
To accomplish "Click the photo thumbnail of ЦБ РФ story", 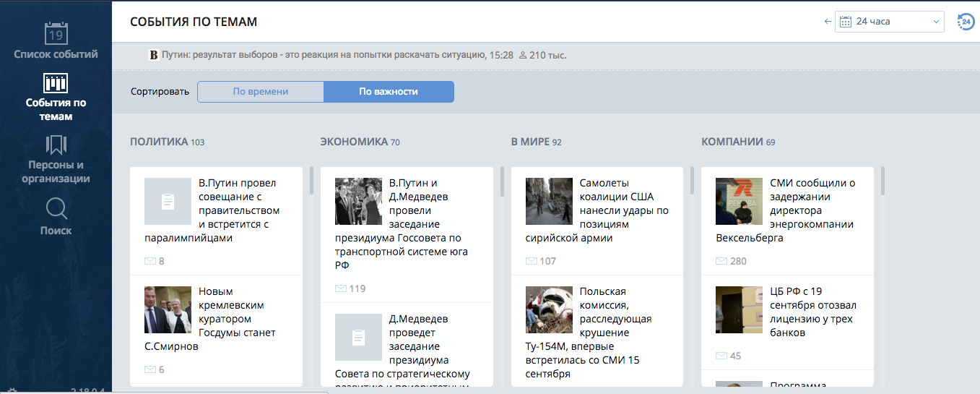I will click(739, 309).
